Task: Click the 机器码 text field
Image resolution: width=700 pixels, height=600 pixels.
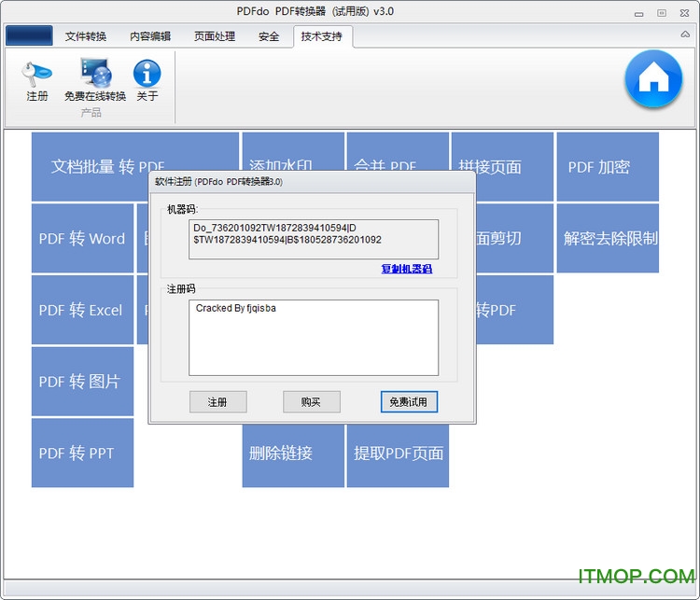Action: tap(314, 239)
